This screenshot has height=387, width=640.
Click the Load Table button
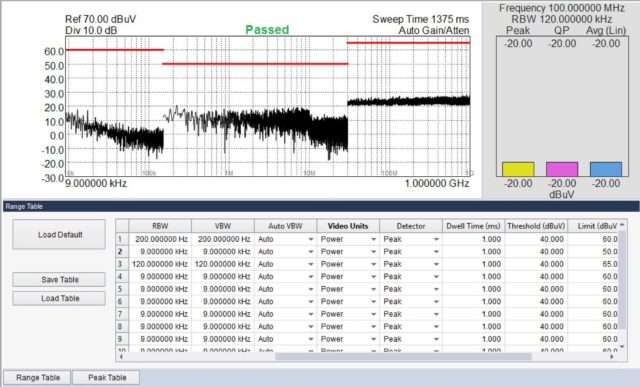(x=59, y=298)
